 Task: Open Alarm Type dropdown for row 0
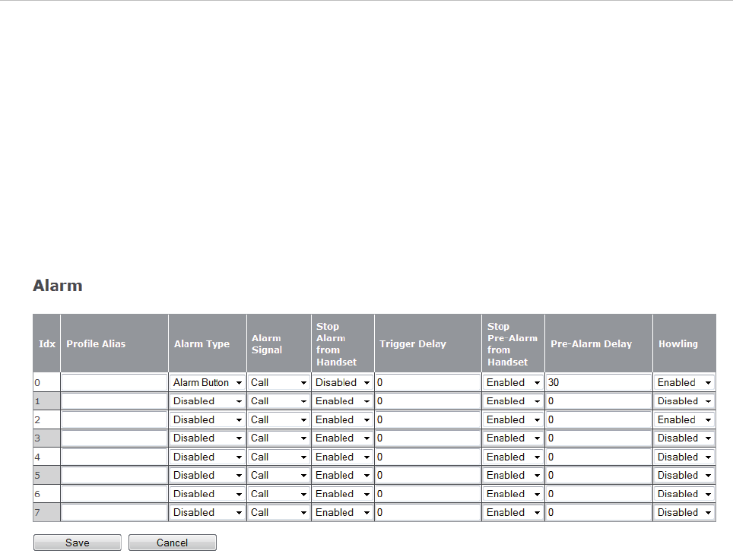pyautogui.click(x=207, y=382)
